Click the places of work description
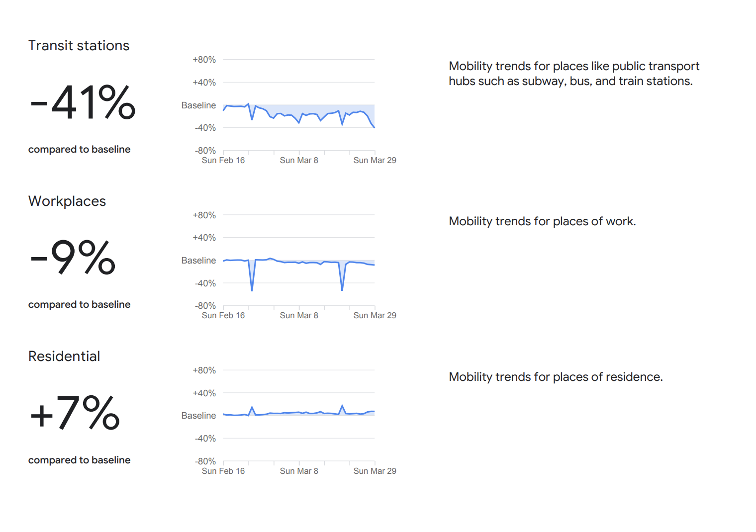Image resolution: width=756 pixels, height=532 pixels. (x=542, y=221)
